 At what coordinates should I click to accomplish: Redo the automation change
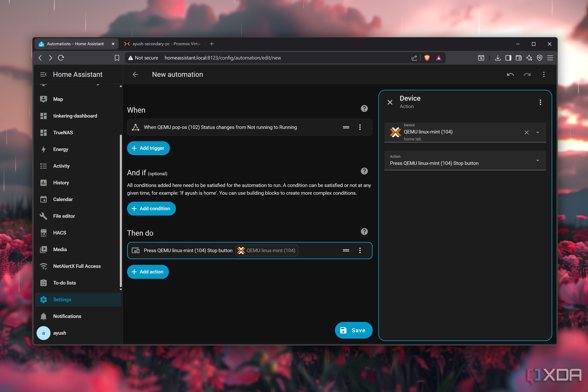tap(527, 74)
